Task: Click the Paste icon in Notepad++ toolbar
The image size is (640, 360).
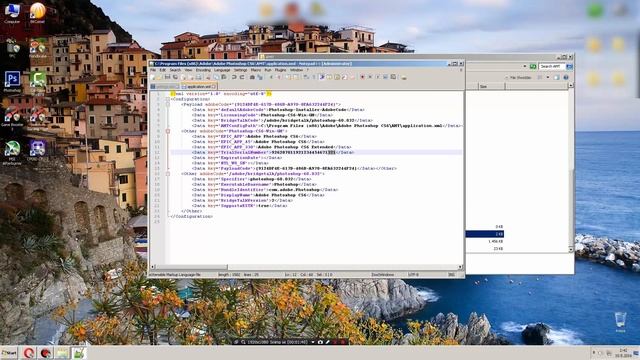Action: tap(224, 77)
